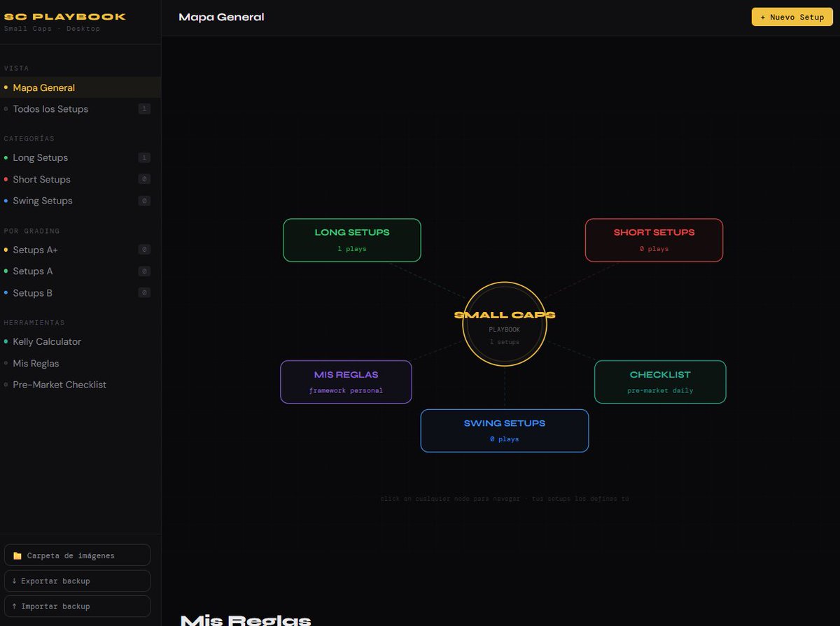Image resolution: width=840 pixels, height=626 pixels.
Task: Click the Carpeta de imágenes button
Action: coord(77,555)
